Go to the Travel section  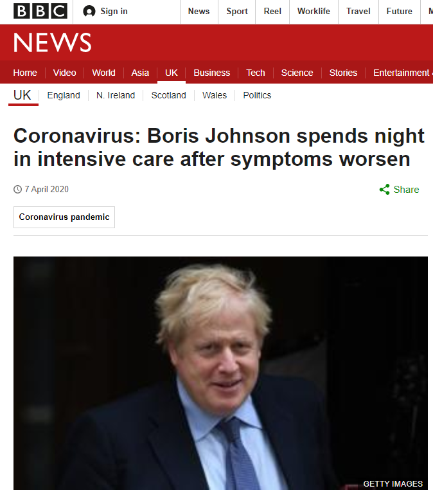coord(358,12)
